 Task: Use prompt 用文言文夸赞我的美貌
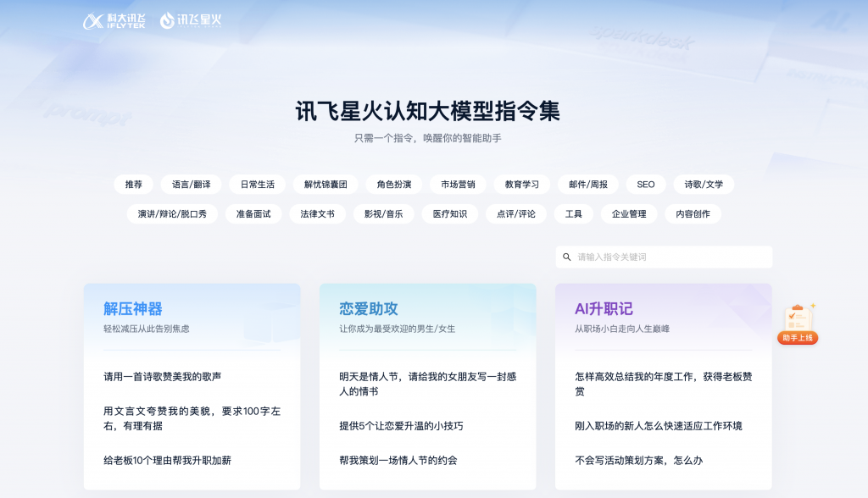[x=192, y=418]
